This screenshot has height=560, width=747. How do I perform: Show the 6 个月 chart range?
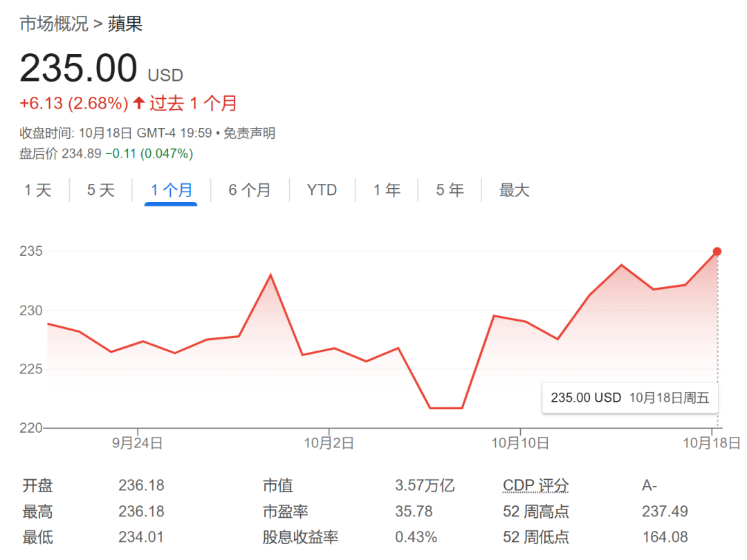point(250,190)
